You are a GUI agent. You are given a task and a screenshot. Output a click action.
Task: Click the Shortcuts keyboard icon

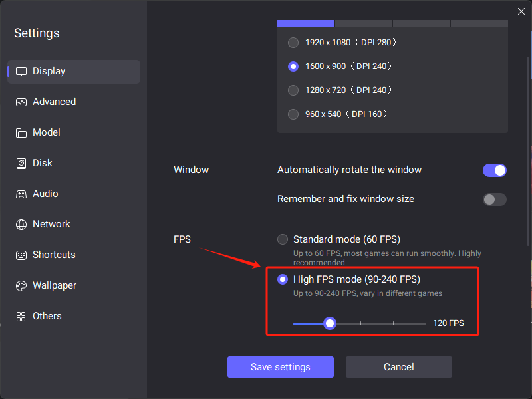click(x=21, y=255)
